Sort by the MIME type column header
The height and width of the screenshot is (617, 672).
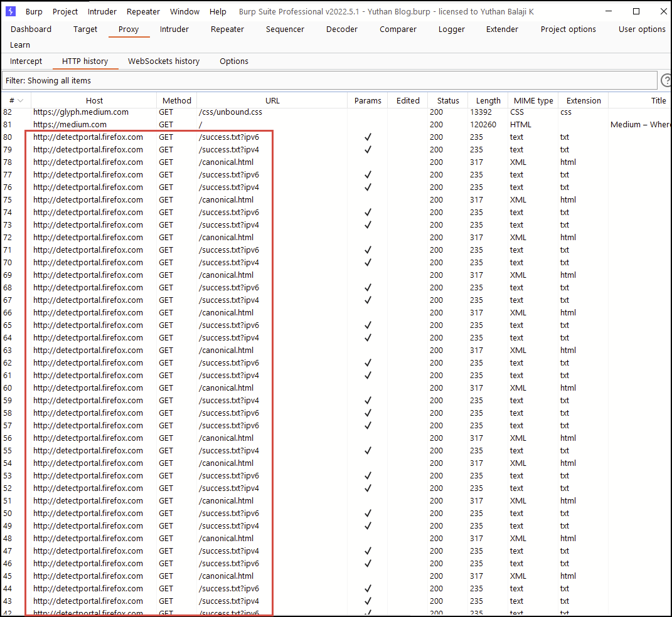click(533, 100)
